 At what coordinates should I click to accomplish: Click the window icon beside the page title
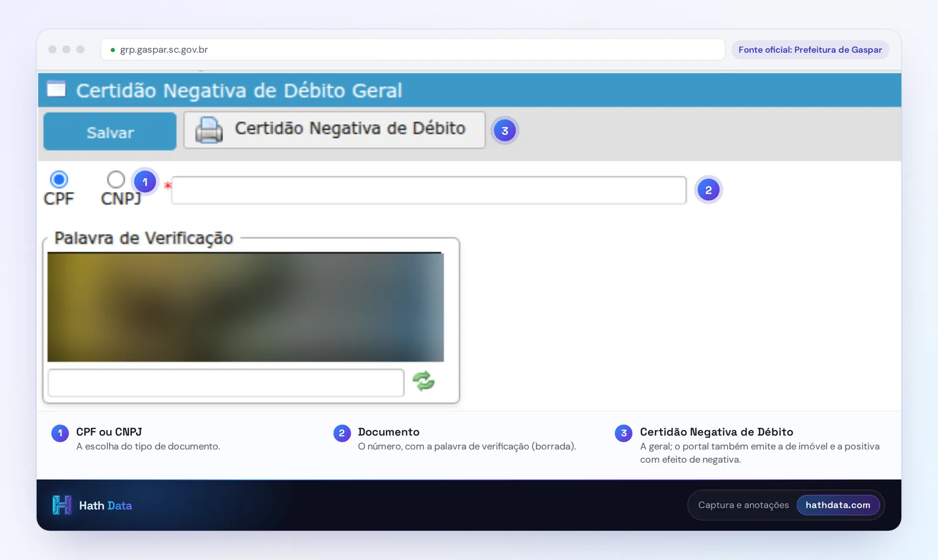(x=56, y=89)
